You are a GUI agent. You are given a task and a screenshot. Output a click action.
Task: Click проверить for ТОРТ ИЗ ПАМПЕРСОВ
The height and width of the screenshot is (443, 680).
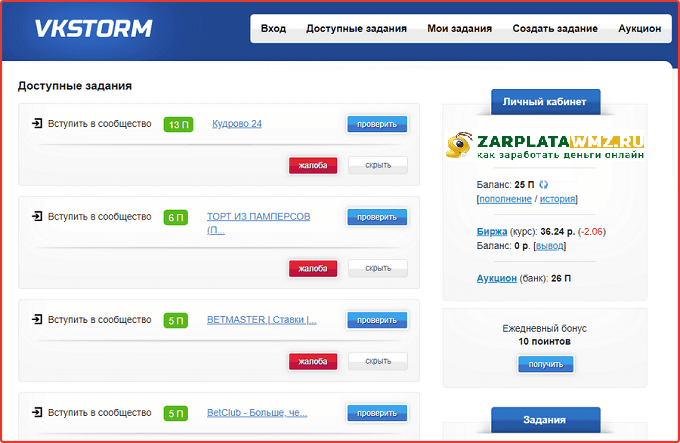[x=377, y=217]
